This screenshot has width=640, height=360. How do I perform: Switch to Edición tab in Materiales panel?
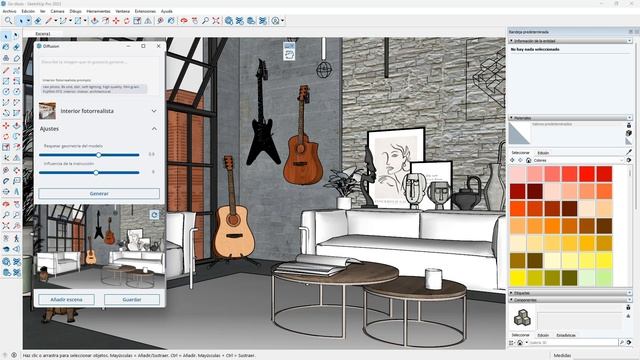pyautogui.click(x=543, y=153)
